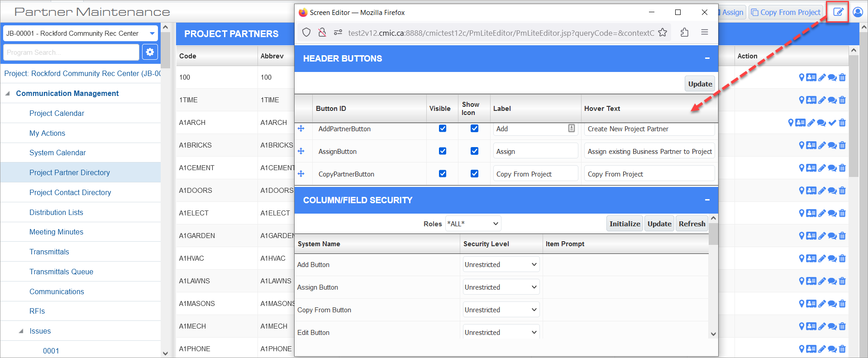
Task: Open the Roles dropdown
Action: [473, 224]
